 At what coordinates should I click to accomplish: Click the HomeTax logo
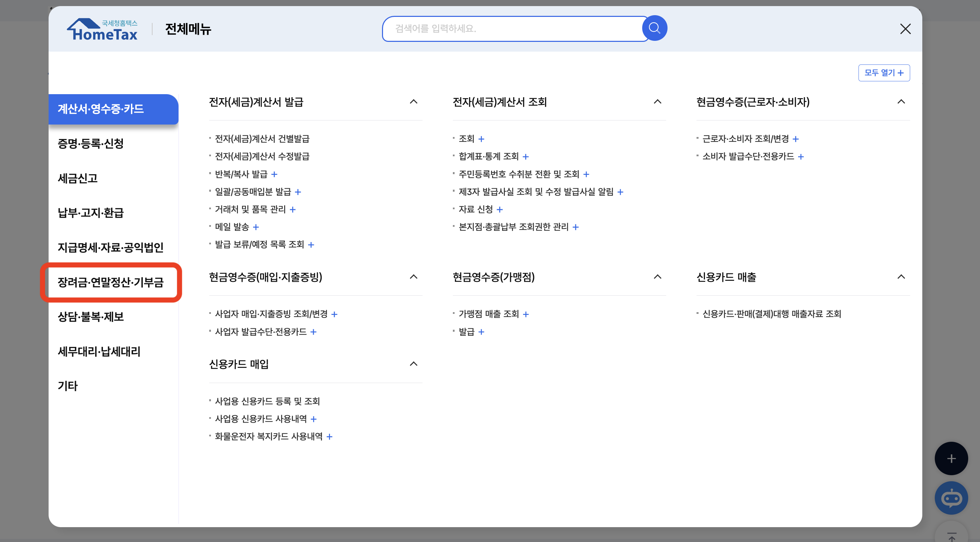click(x=102, y=29)
